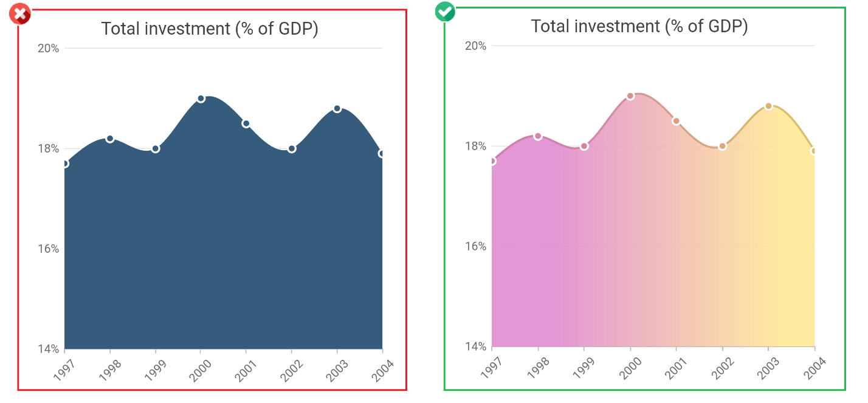Screen dimensions: 868x403
Task: Click the 2003 data marker on gradient chart
Action: click(x=768, y=106)
